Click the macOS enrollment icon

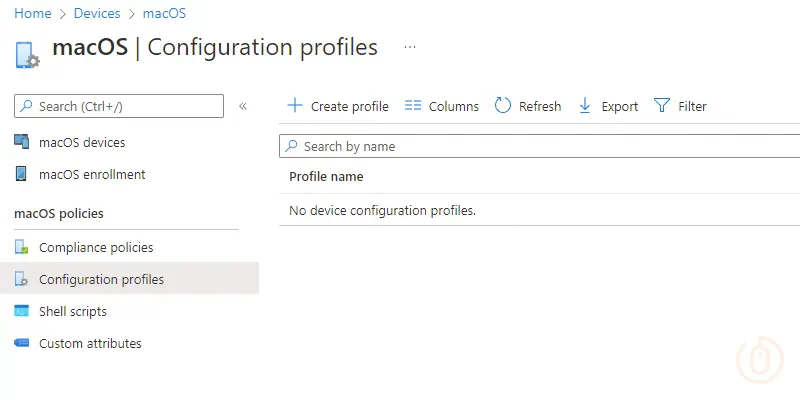point(22,174)
